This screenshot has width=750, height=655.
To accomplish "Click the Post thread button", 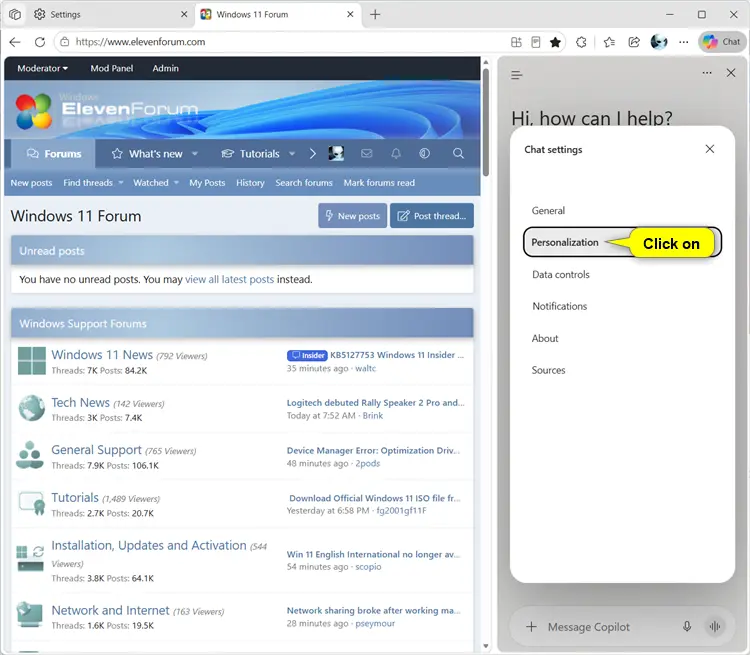I will [431, 216].
